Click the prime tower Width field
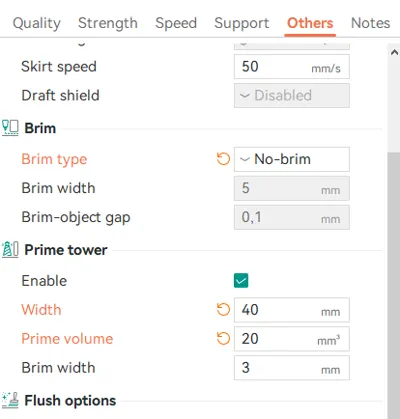 tap(292, 310)
